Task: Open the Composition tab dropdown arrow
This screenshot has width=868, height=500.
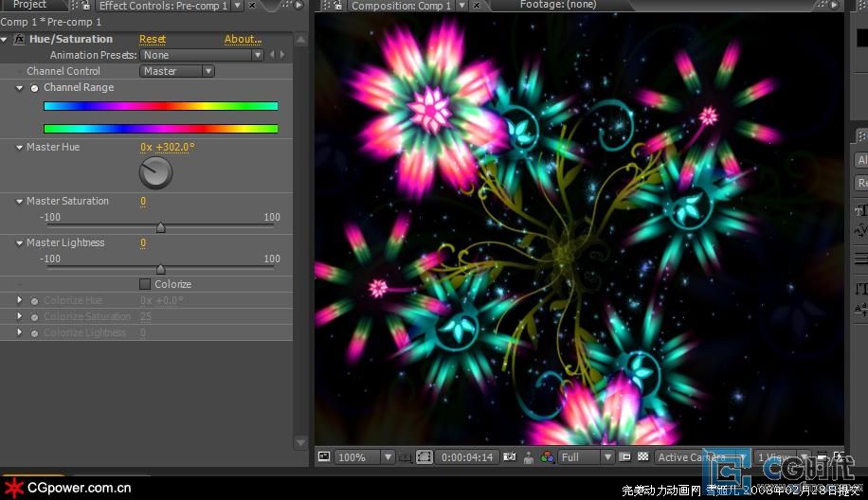Action: pyautogui.click(x=462, y=6)
